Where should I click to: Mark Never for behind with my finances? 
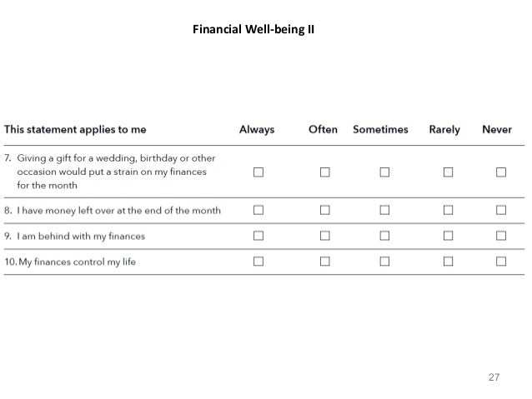pyautogui.click(x=501, y=236)
